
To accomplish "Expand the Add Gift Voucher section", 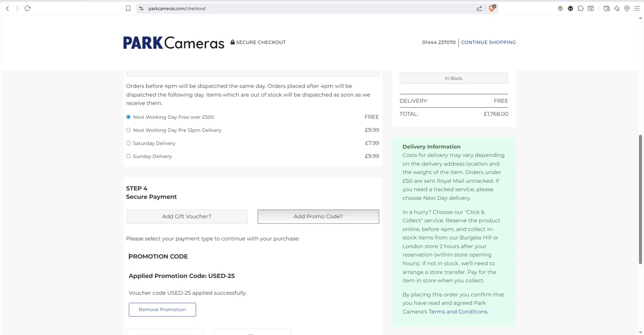I will pyautogui.click(x=187, y=217).
